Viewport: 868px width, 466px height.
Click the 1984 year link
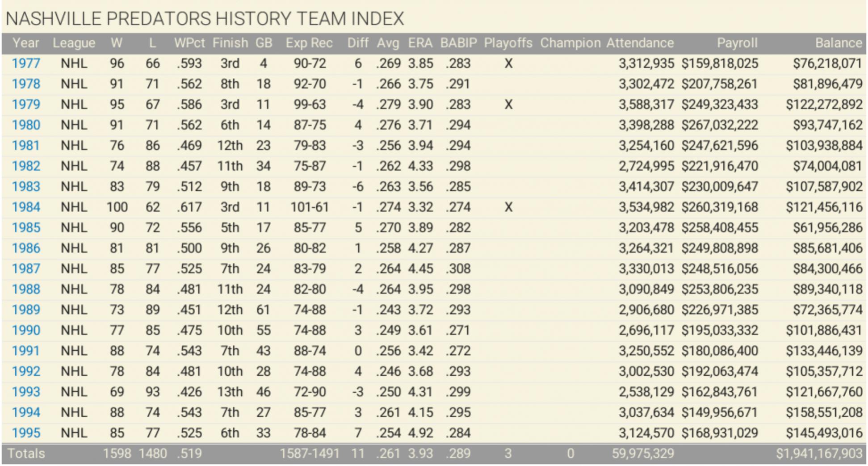[26, 207]
